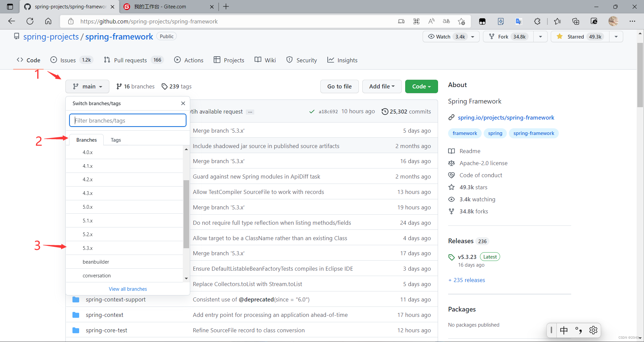Go back using the browser back arrow
Viewport: 644px width, 342px height.
pyautogui.click(x=12, y=21)
